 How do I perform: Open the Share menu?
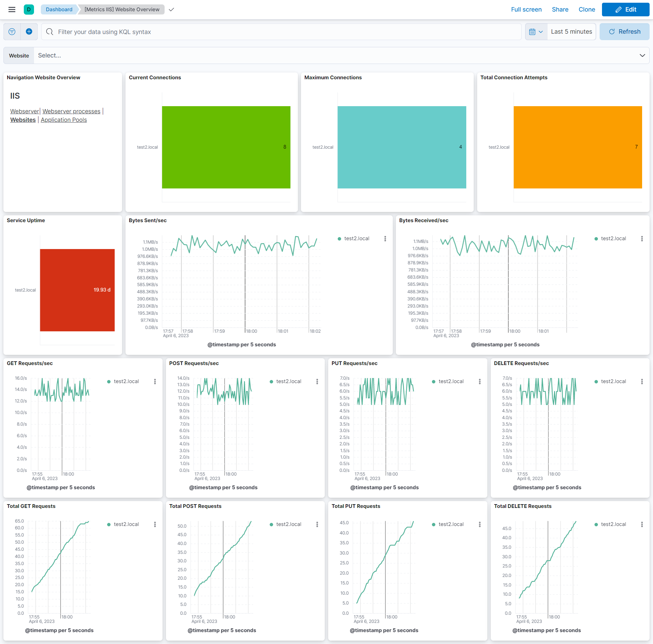click(x=560, y=10)
